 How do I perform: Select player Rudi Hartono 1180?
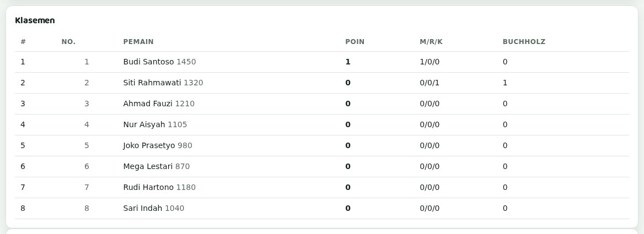coord(159,187)
